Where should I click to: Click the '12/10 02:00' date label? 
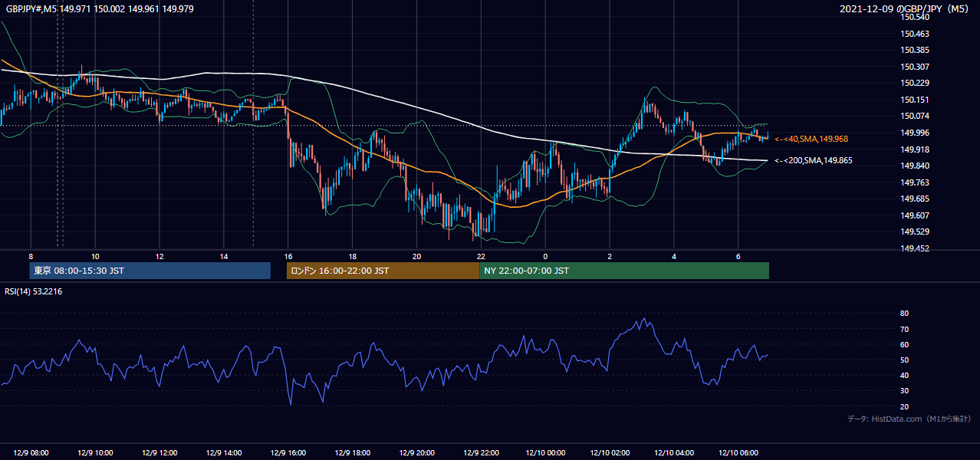click(610, 453)
